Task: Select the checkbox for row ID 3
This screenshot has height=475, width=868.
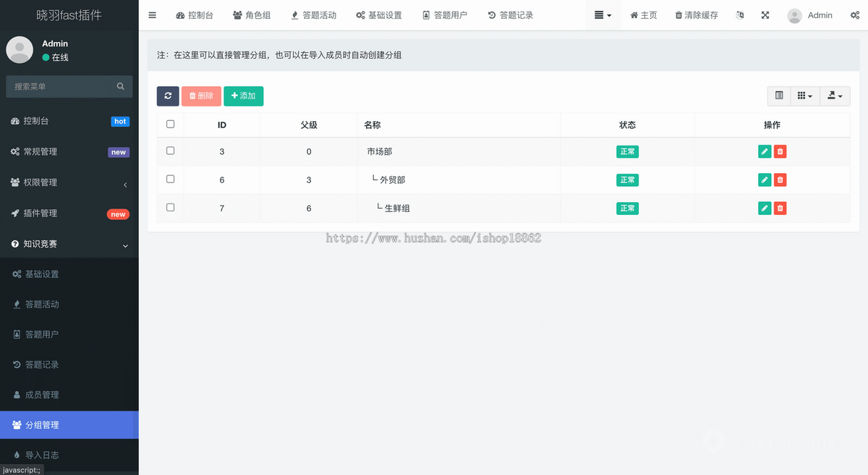Action: coord(169,151)
